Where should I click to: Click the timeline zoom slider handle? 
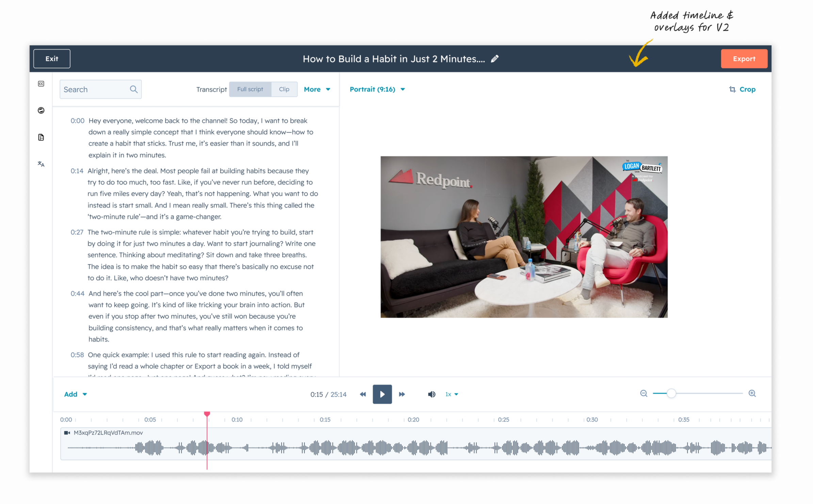pyautogui.click(x=671, y=393)
